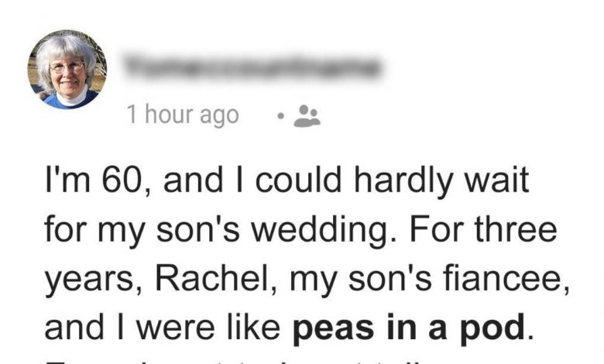604x364 pixels.
Task: Click the word "years" starting third line
Action: 78,280
